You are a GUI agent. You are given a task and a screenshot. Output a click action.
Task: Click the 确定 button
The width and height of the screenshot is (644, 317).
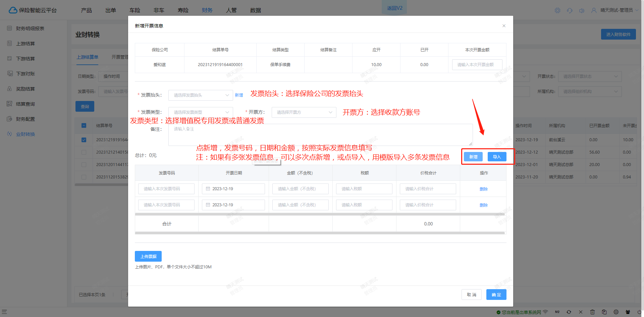[496, 295]
